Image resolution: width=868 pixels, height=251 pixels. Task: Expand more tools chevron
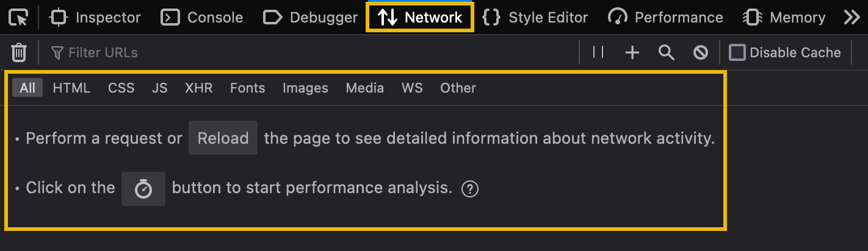pos(852,18)
